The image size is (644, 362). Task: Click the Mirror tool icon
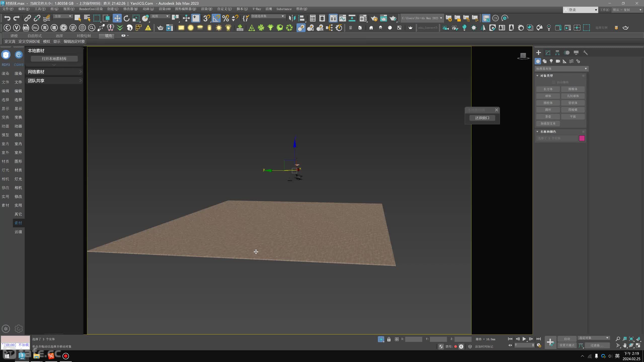[292, 18]
